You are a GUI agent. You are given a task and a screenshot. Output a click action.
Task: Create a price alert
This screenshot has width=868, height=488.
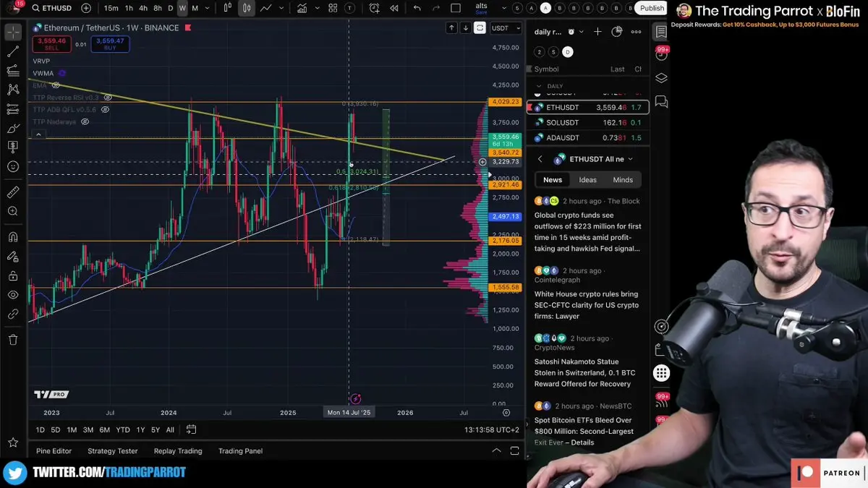[374, 8]
